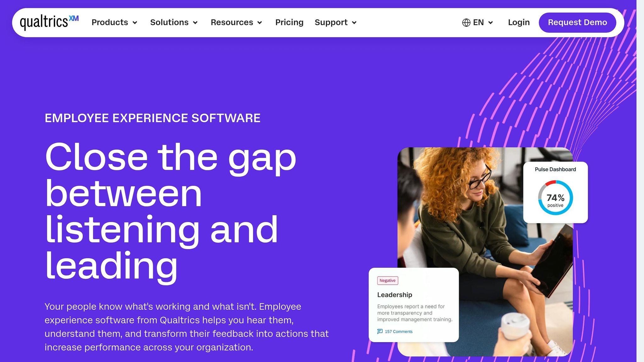Click the Login link
Screen dimensions: 644x362
point(519,23)
